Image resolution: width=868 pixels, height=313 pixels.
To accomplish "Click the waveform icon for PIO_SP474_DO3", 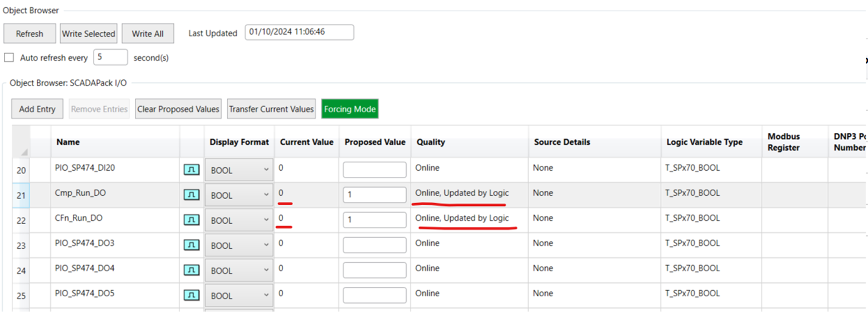I will [x=192, y=245].
